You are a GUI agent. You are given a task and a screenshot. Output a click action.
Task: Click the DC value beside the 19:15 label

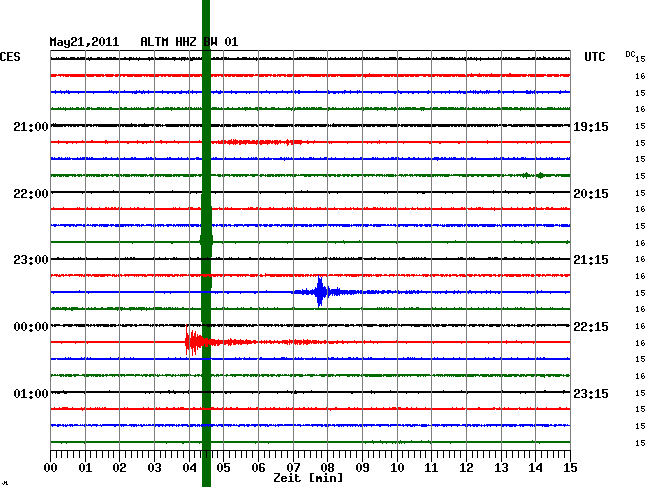640,126
